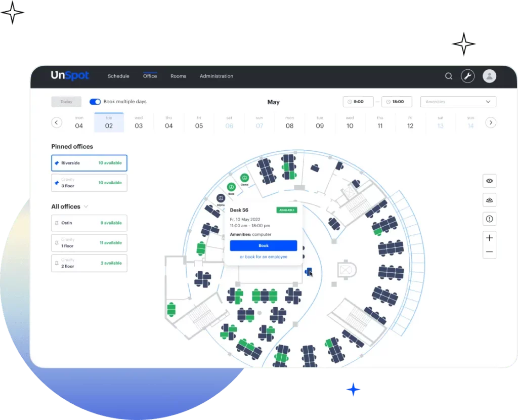The height and width of the screenshot is (420, 518).
Task: Open the Amenities dropdown
Action: click(458, 102)
